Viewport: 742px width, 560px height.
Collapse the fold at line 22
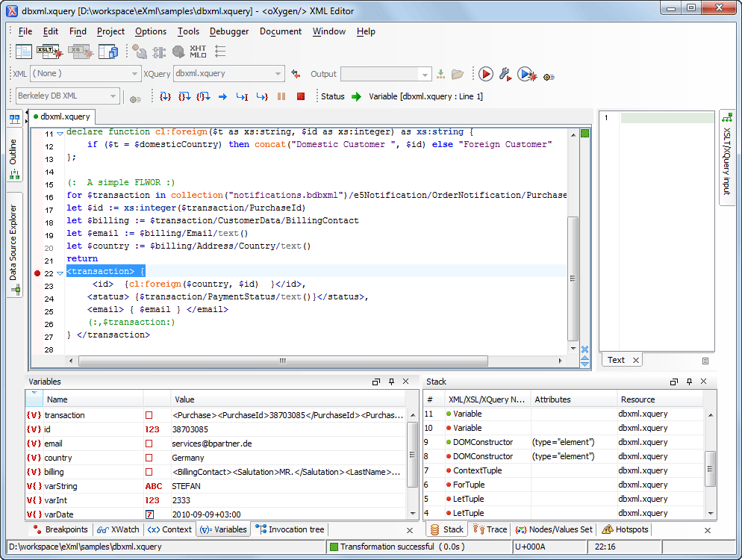[60, 273]
